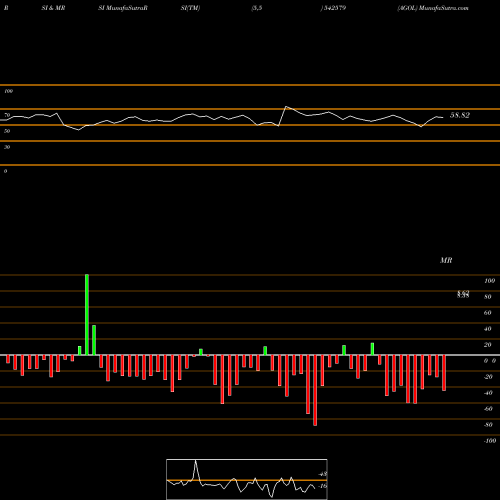Click the SI MunafaSutraR header text
The height and width of the screenshot is (500, 500).
click(123, 8)
